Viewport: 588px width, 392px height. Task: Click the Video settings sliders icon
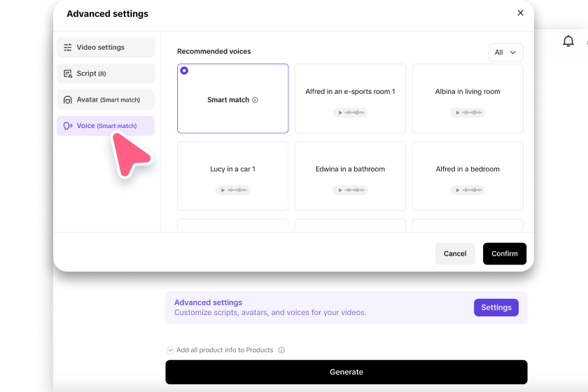click(x=67, y=48)
